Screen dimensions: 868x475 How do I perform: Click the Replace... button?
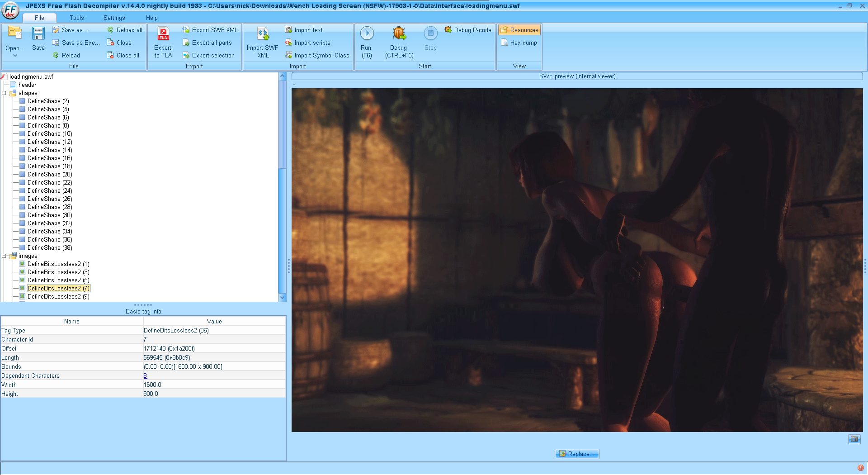click(x=577, y=454)
